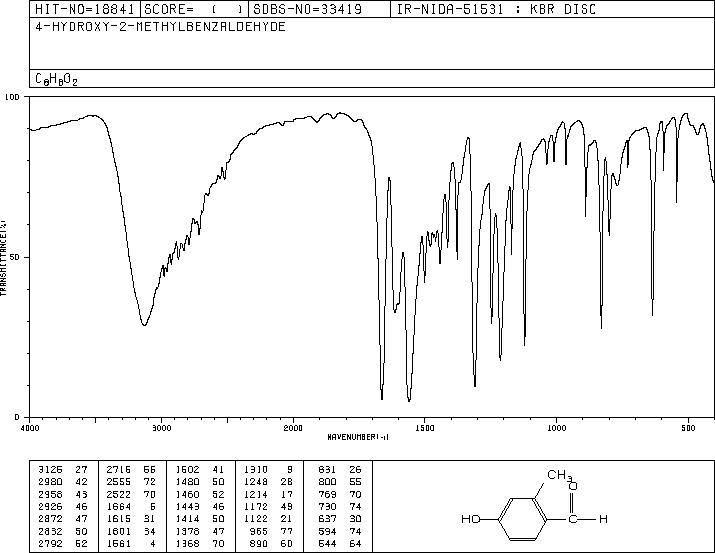Click the TRANSMITTANCE y-axis title
Screen dimensions: 715x553
point(3,258)
